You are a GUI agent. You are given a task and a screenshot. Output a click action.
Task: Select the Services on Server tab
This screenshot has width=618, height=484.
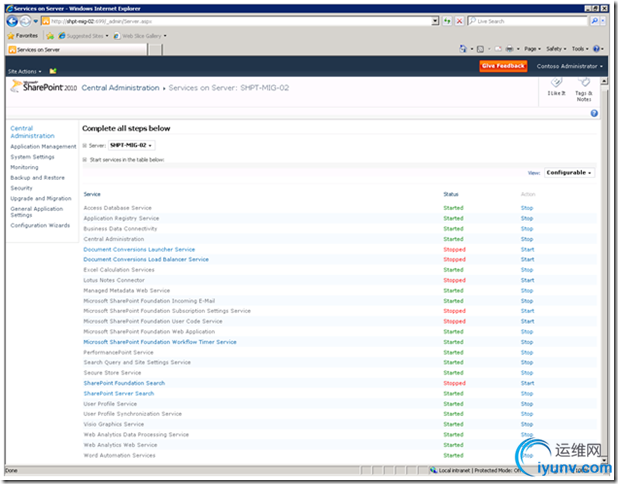77,50
